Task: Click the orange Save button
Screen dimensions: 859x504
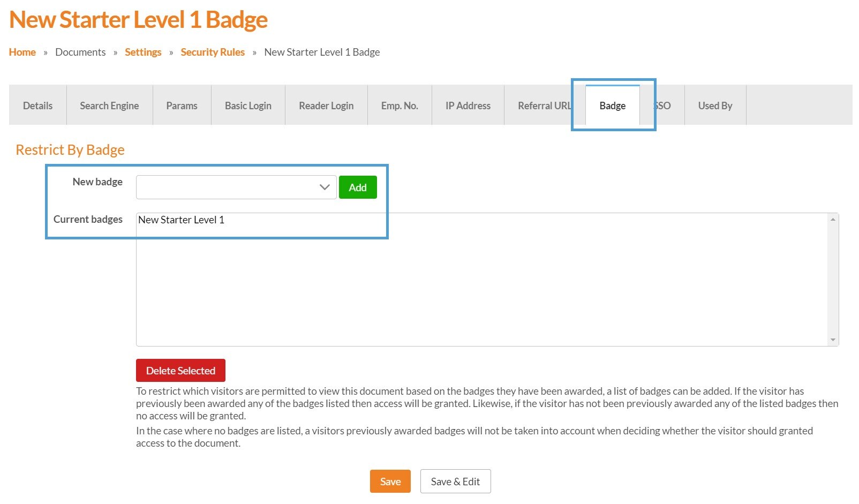Action: pyautogui.click(x=390, y=482)
